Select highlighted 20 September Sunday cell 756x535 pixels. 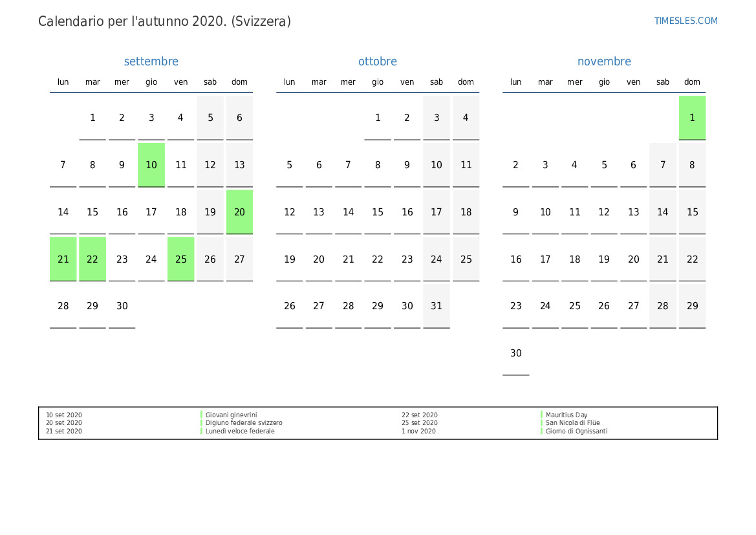239,212
